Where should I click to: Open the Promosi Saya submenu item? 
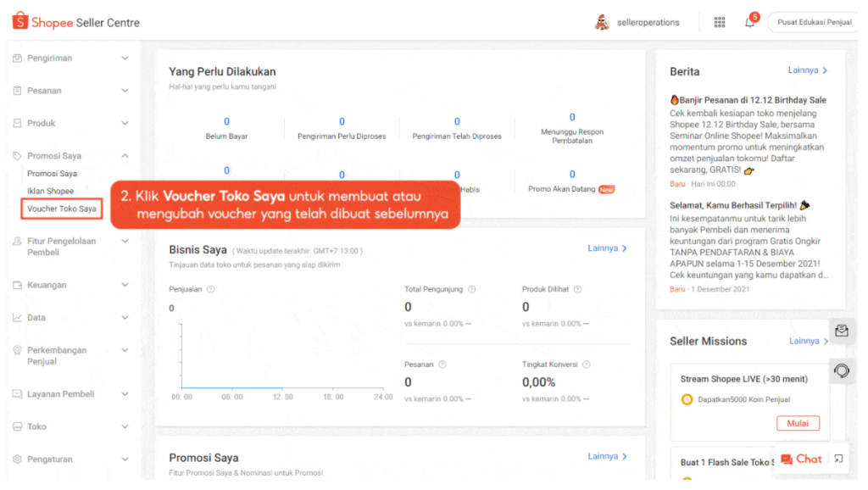52,174
